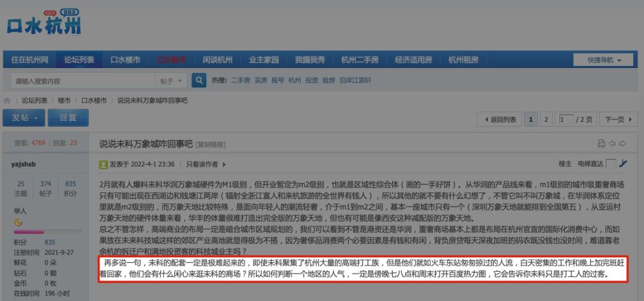Click the 电梯直达 floor number box

pyautogui.click(x=611, y=164)
